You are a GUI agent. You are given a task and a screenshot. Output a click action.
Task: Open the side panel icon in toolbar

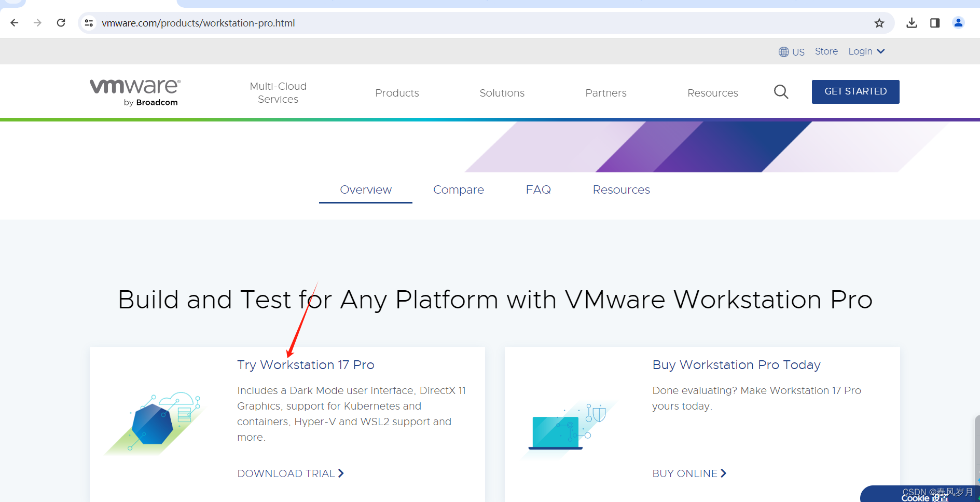935,23
